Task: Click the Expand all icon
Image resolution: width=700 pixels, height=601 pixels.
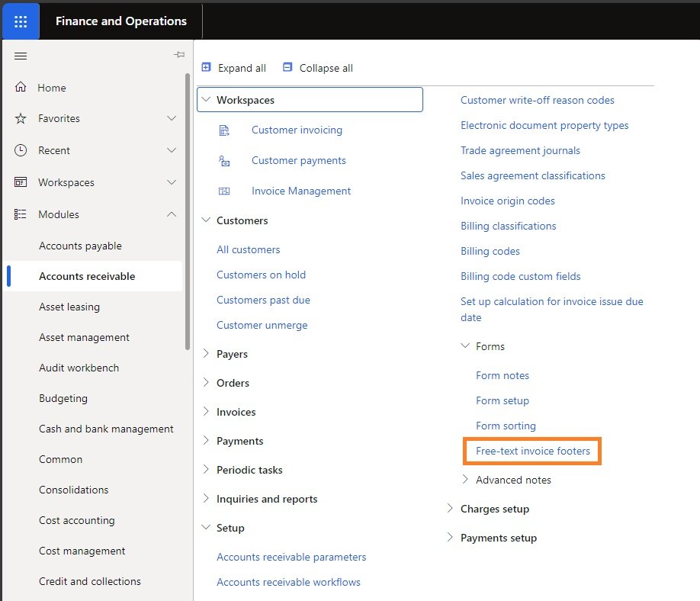Action: [205, 68]
